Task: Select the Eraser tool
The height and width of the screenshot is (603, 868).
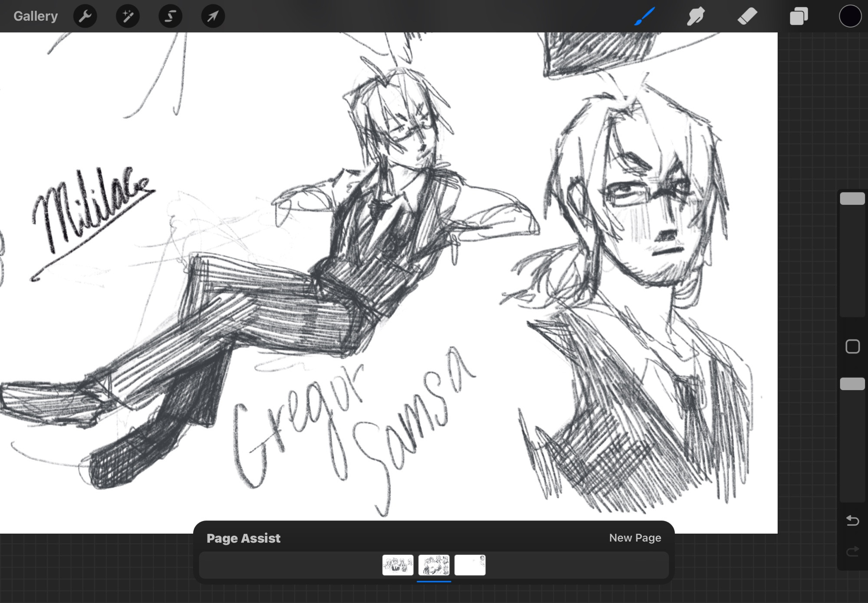Action: point(747,16)
